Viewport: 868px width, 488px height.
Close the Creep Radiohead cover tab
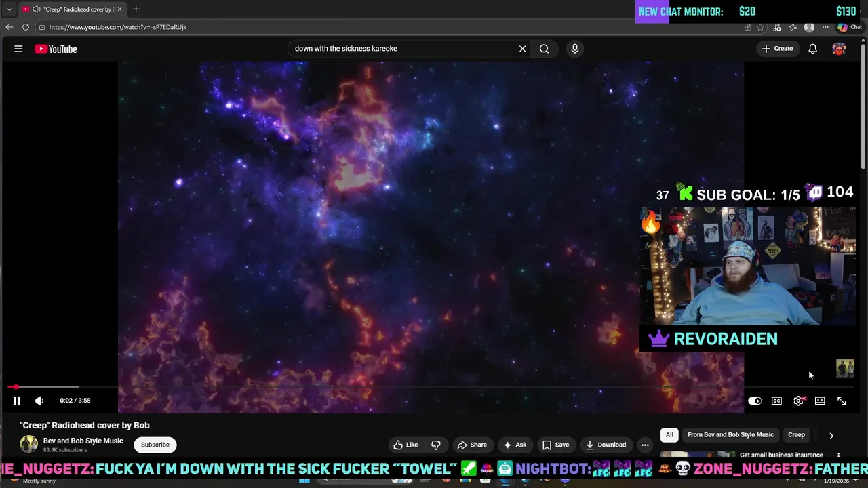pos(120,9)
